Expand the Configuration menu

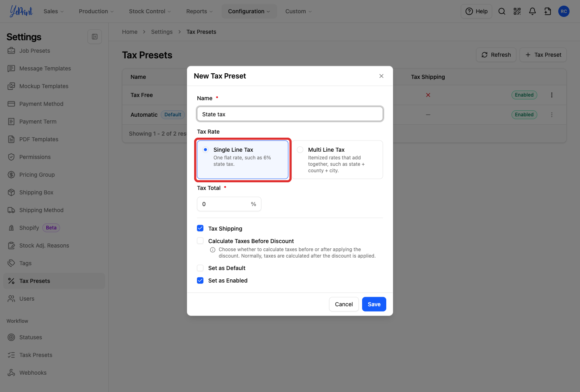tap(249, 11)
